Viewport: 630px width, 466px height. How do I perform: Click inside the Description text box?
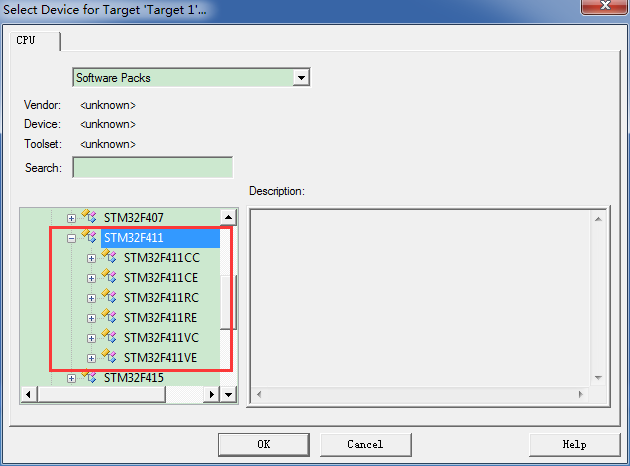[x=421, y=298]
